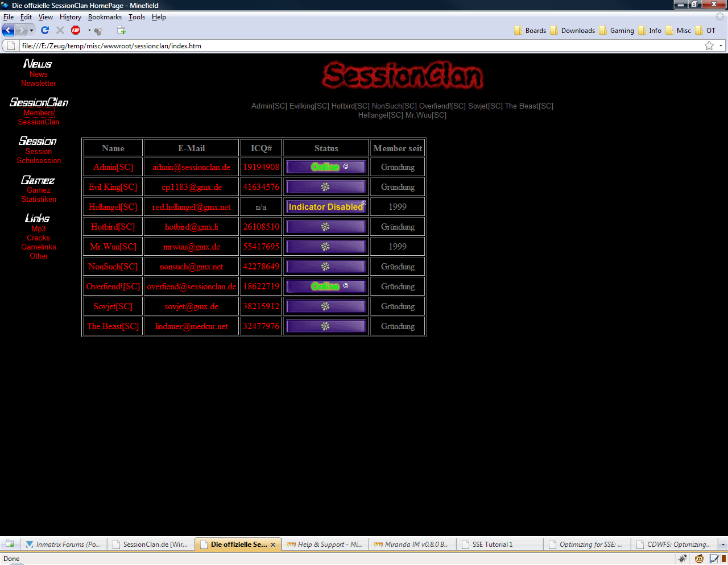
Task: Switch to the SSE Tutorial 1 tab
Action: pyautogui.click(x=493, y=545)
